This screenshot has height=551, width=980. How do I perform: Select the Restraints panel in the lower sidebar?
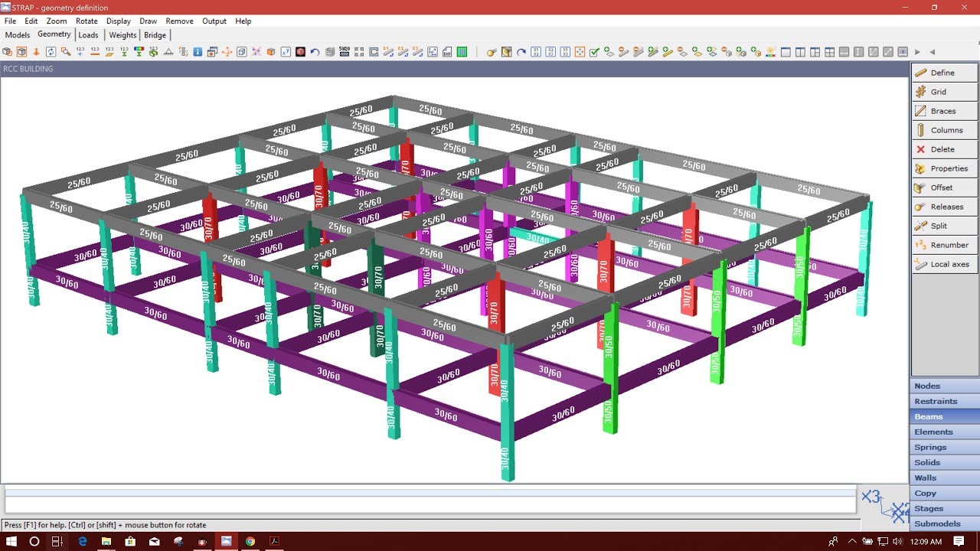tap(936, 401)
